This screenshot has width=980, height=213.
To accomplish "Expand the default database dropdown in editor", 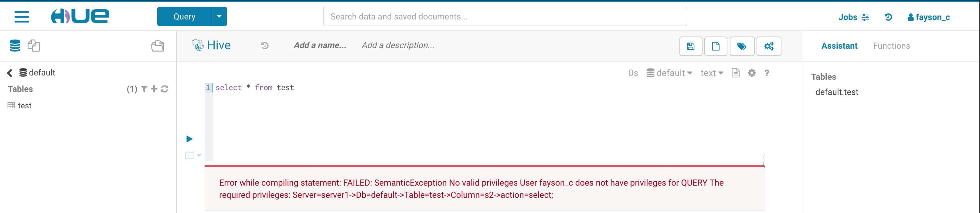I will pyautogui.click(x=669, y=73).
